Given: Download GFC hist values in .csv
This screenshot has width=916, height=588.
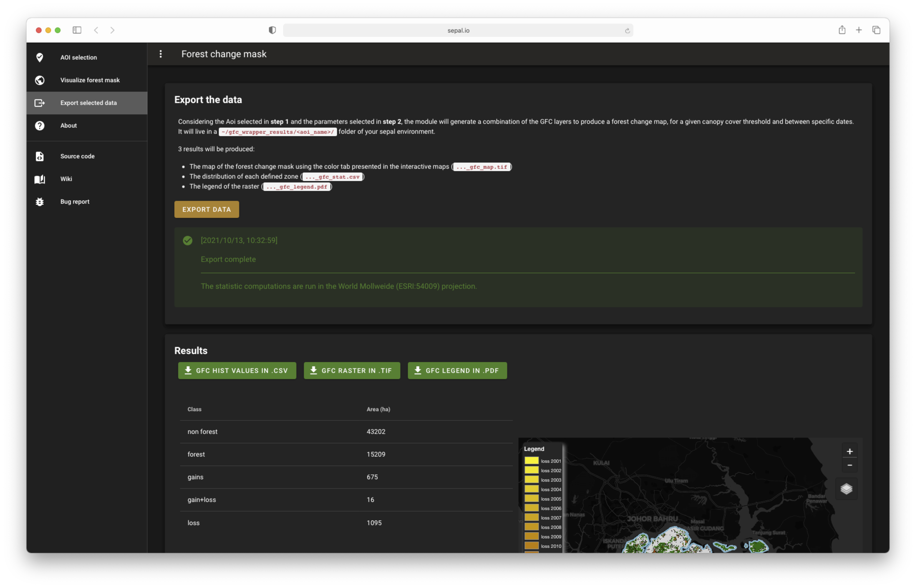Looking at the screenshot, I should coord(237,370).
